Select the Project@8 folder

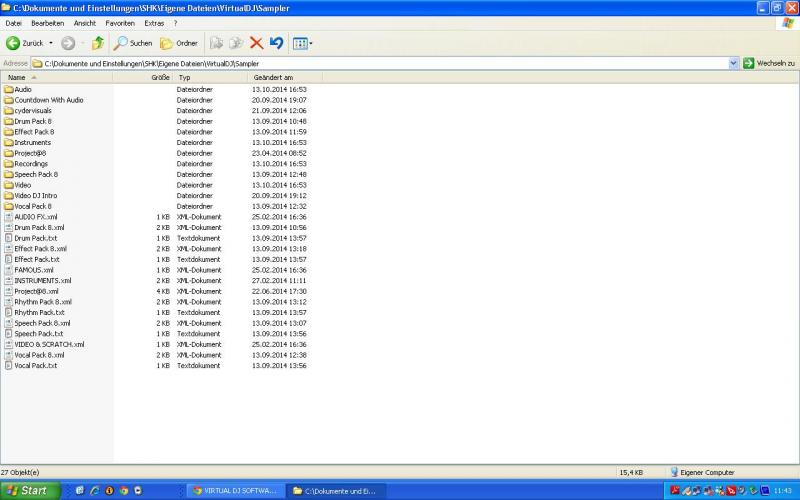tap(25, 153)
